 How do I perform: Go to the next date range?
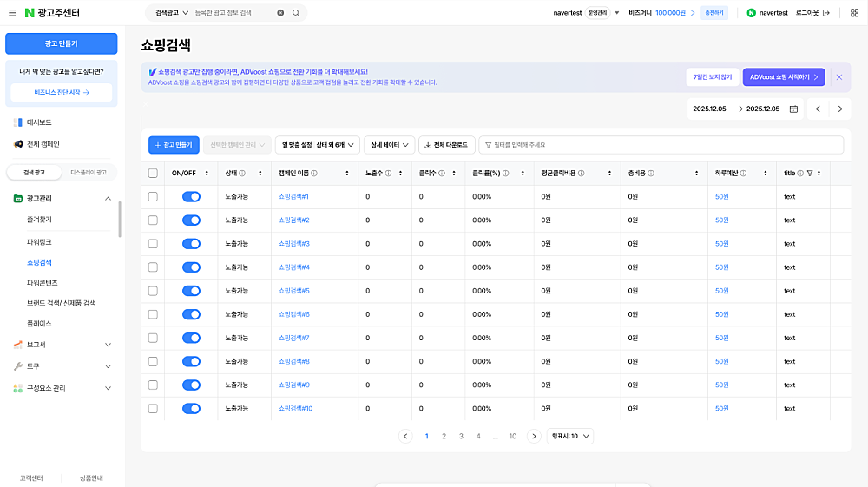click(839, 109)
